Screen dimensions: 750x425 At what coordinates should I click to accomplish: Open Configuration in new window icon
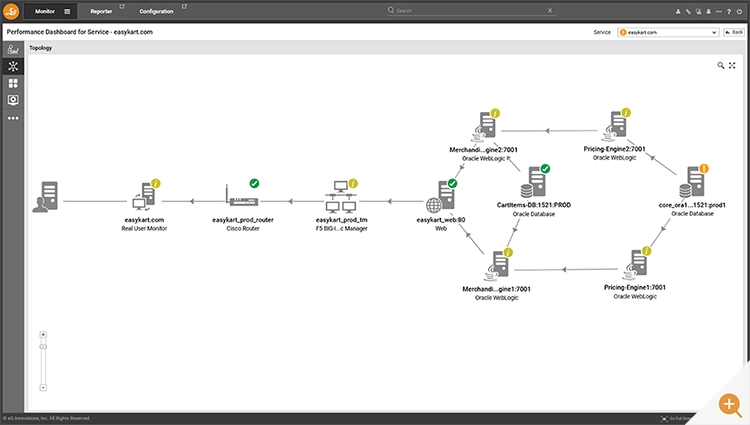pyautogui.click(x=184, y=6)
